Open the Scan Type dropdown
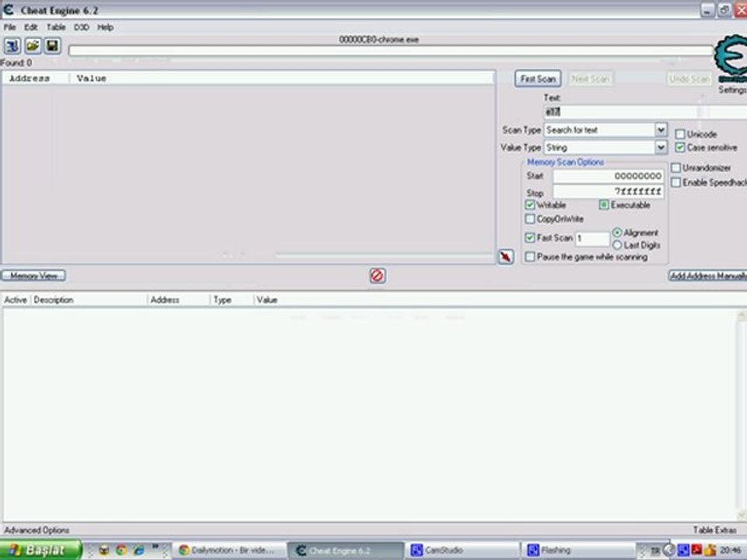 click(x=661, y=130)
